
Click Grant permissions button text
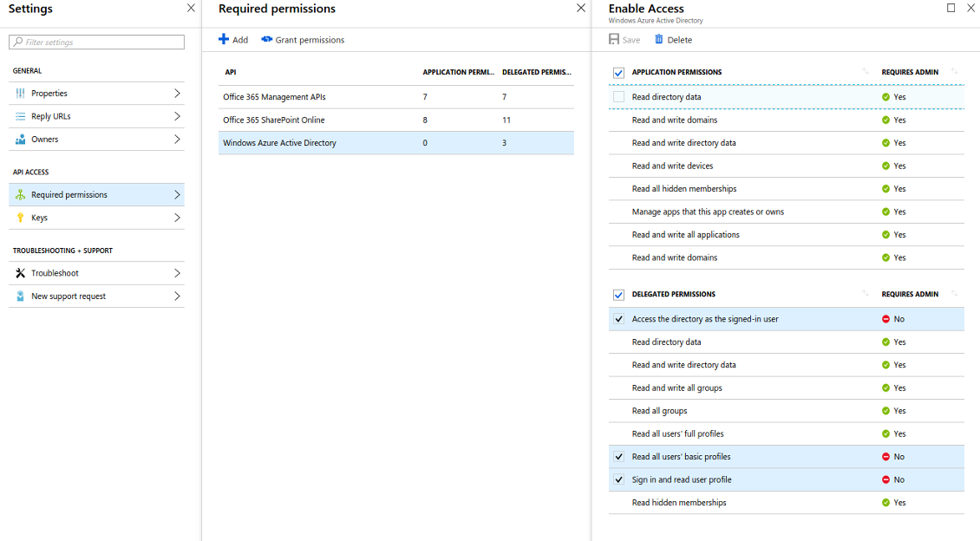pyautogui.click(x=310, y=40)
